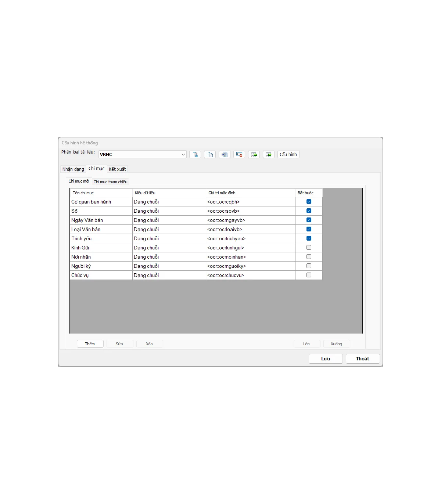Click the add new document type icon
This screenshot has width=441, height=504.
tap(195, 155)
